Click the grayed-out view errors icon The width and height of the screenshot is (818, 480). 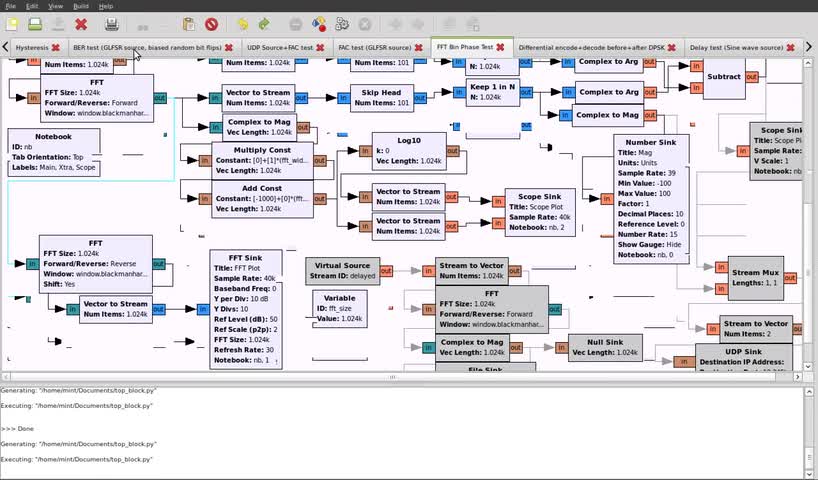(x=295, y=24)
